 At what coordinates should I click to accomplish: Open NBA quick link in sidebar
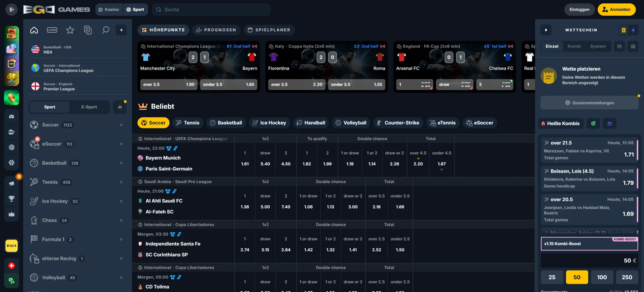point(79,50)
